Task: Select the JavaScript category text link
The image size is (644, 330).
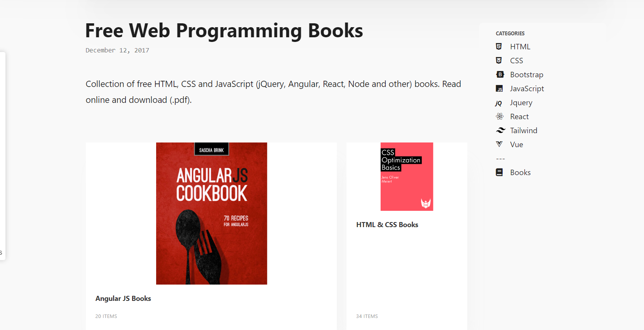Action: pyautogui.click(x=527, y=89)
